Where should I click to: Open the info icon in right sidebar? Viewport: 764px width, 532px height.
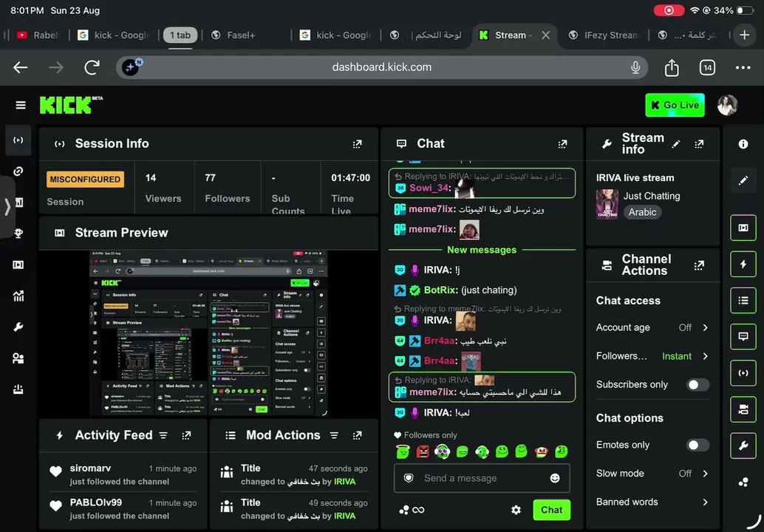[x=743, y=144]
